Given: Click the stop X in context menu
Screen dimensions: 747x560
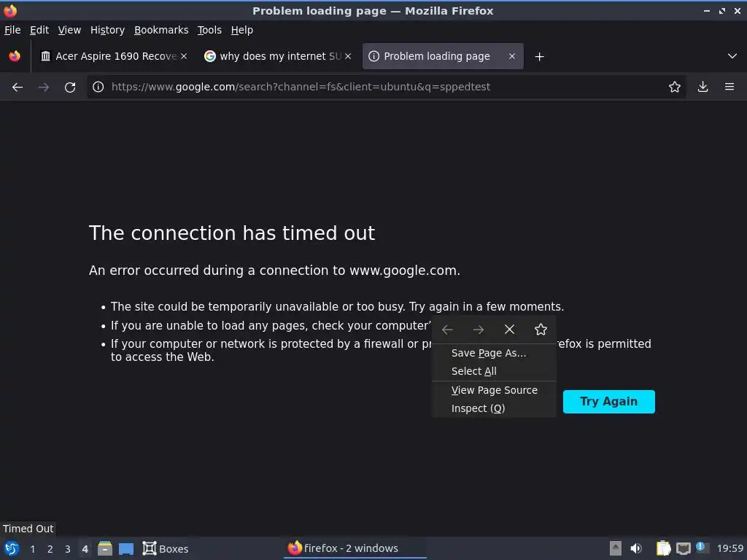Looking at the screenshot, I should (509, 330).
